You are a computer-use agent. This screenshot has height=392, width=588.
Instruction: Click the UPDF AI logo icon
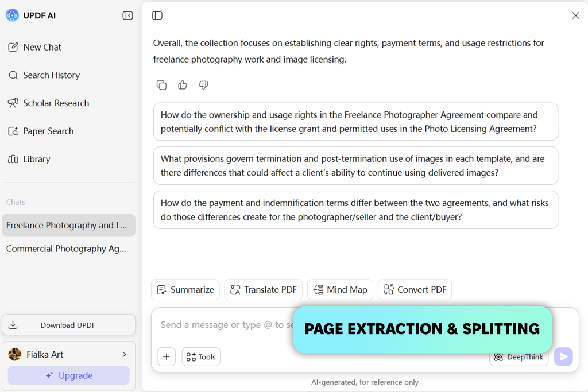[x=13, y=15]
